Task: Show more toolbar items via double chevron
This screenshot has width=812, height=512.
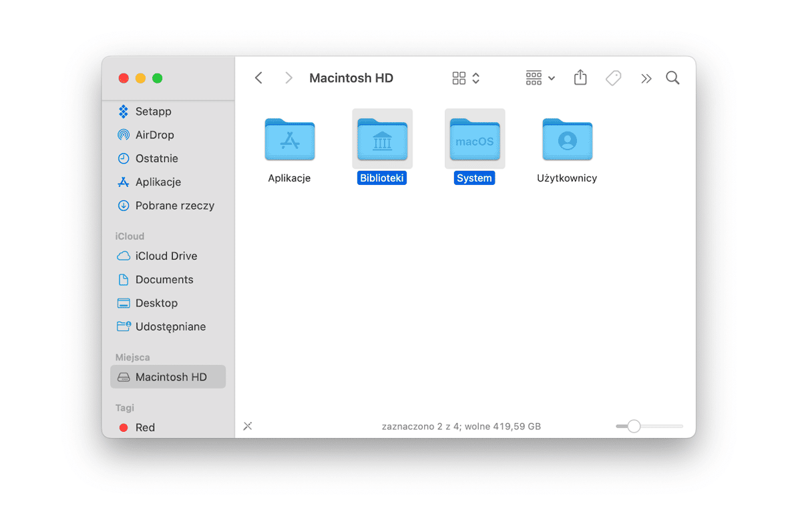Action: click(646, 79)
